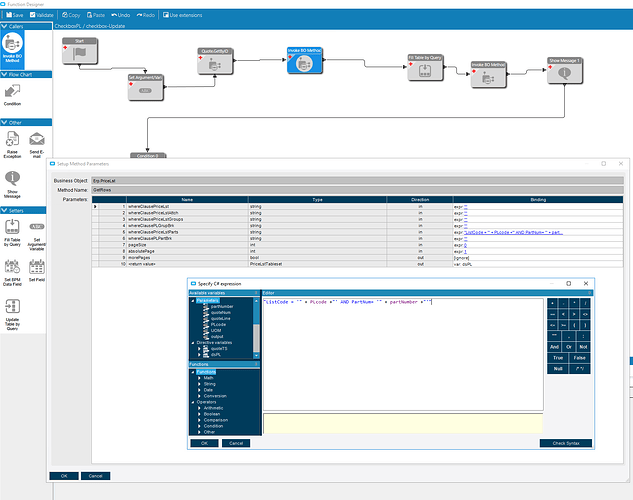Select the whereClausePriceLst parameter row

pyautogui.click(x=357, y=206)
